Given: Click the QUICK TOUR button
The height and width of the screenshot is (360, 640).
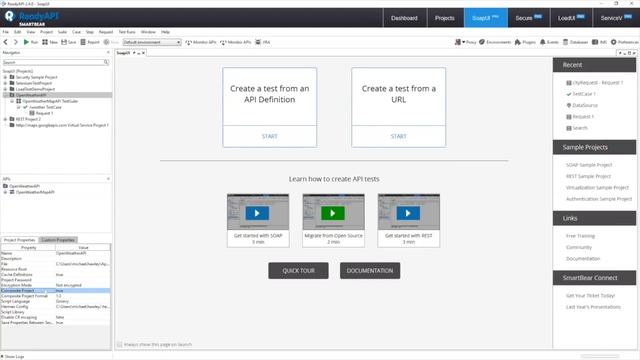Looking at the screenshot, I should point(298,271).
